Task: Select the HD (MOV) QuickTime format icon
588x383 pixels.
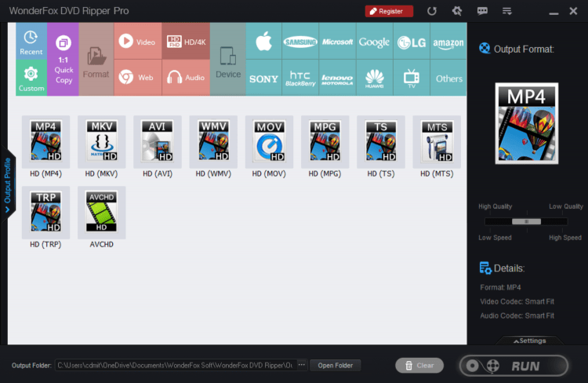Action: [x=269, y=141]
